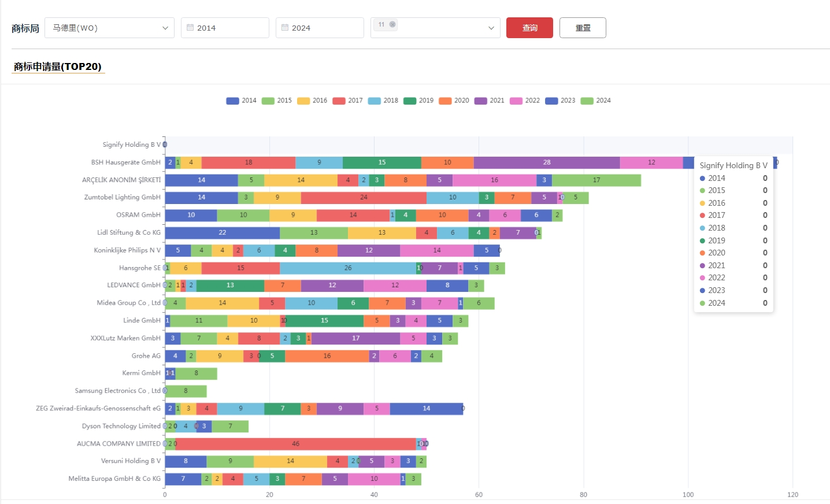
Task: Click the 2019 green legend color swatch
Action: pyautogui.click(x=410, y=101)
